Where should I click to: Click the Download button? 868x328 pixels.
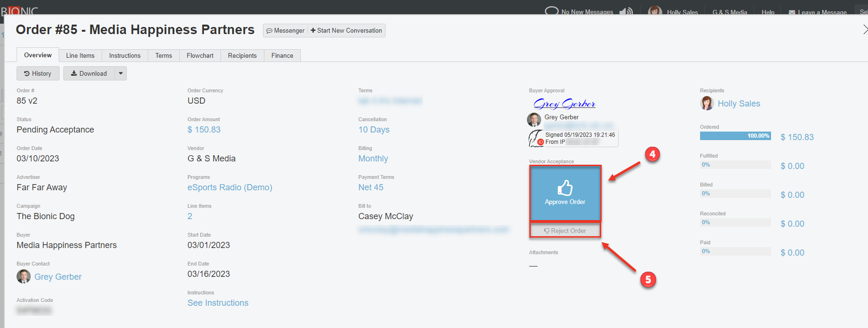point(89,73)
